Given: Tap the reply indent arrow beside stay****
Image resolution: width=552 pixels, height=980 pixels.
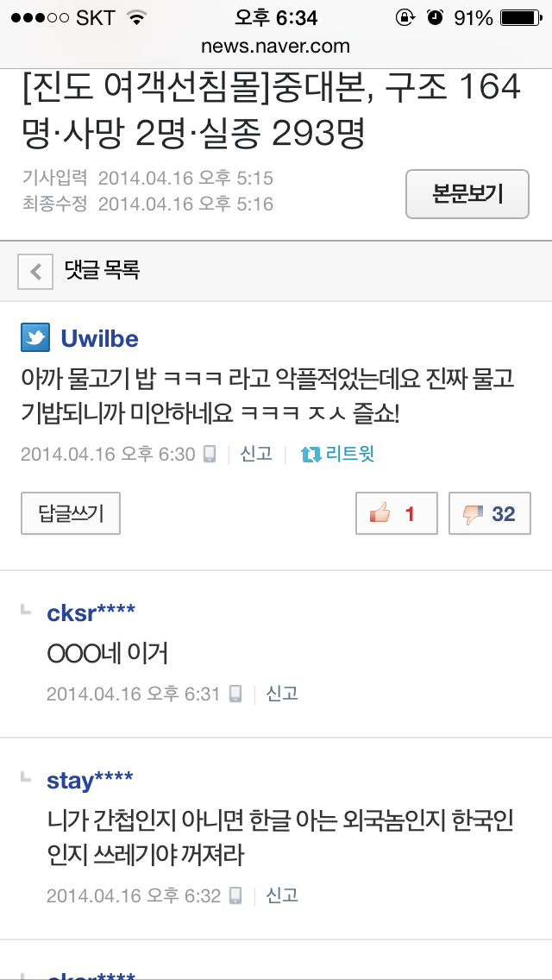Looking at the screenshot, I should pos(26,776).
